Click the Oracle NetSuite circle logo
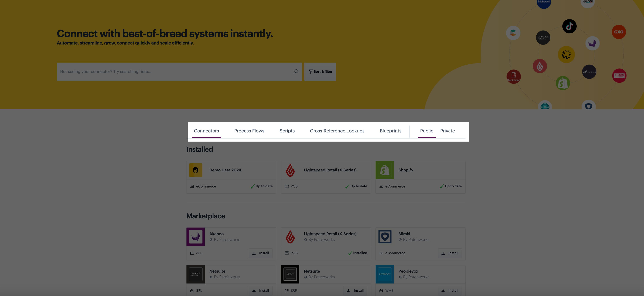 543,38
